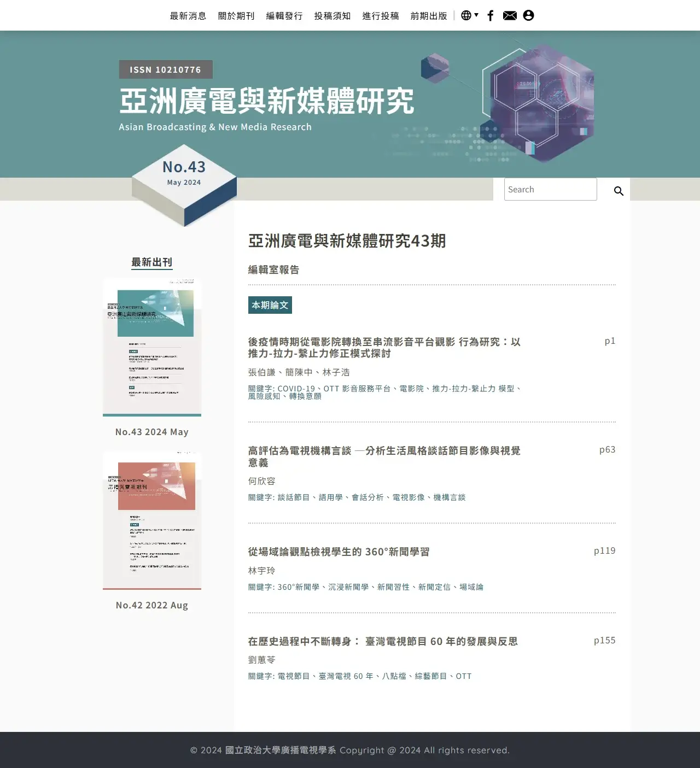The image size is (700, 768).
Task: Open the 編輯室報告 link
Action: [x=274, y=269]
